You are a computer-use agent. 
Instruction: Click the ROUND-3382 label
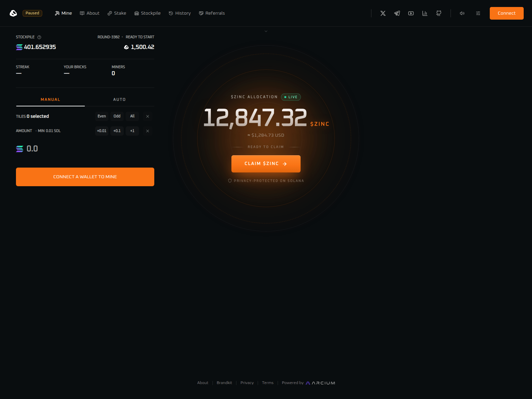[108, 37]
